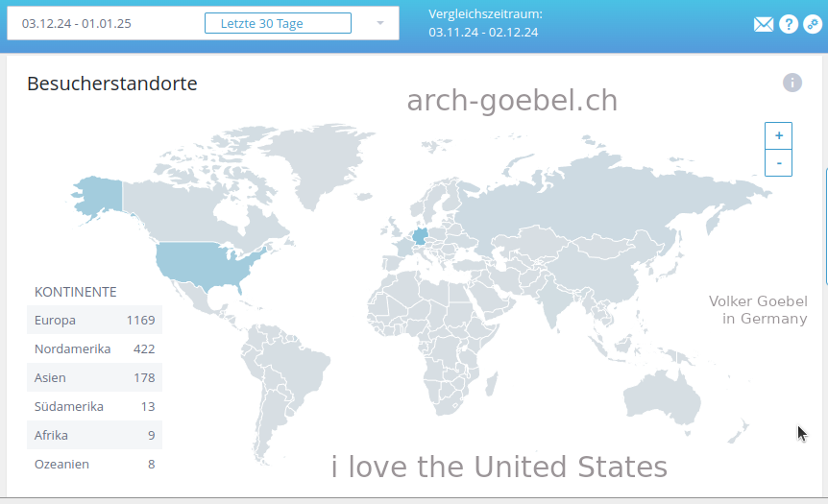Click the vertical scrollbar at right edge
This screenshot has height=504, width=828.
tap(826, 227)
